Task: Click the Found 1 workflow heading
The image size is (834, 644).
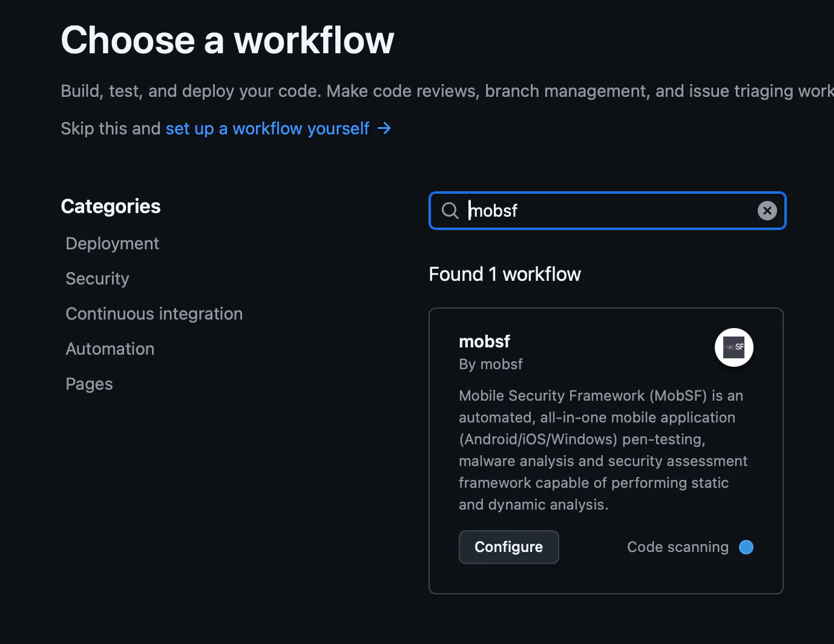Action: 504,274
